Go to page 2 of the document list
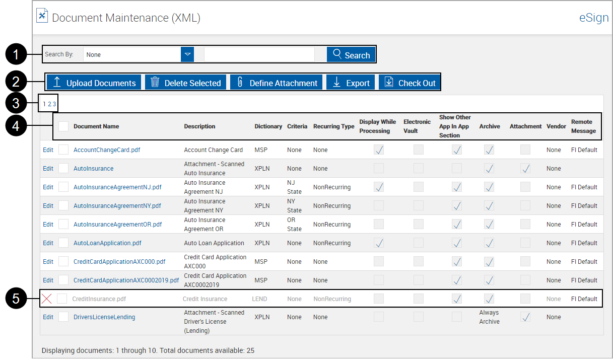This screenshot has width=613, height=364. (x=48, y=103)
